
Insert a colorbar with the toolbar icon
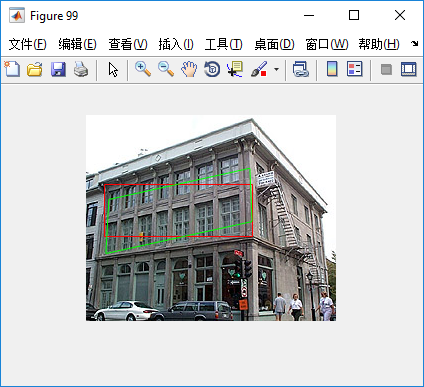tap(332, 69)
